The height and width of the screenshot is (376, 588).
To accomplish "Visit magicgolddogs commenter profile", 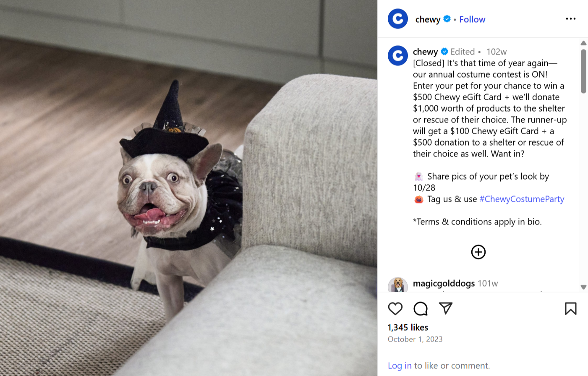I will tap(444, 283).
